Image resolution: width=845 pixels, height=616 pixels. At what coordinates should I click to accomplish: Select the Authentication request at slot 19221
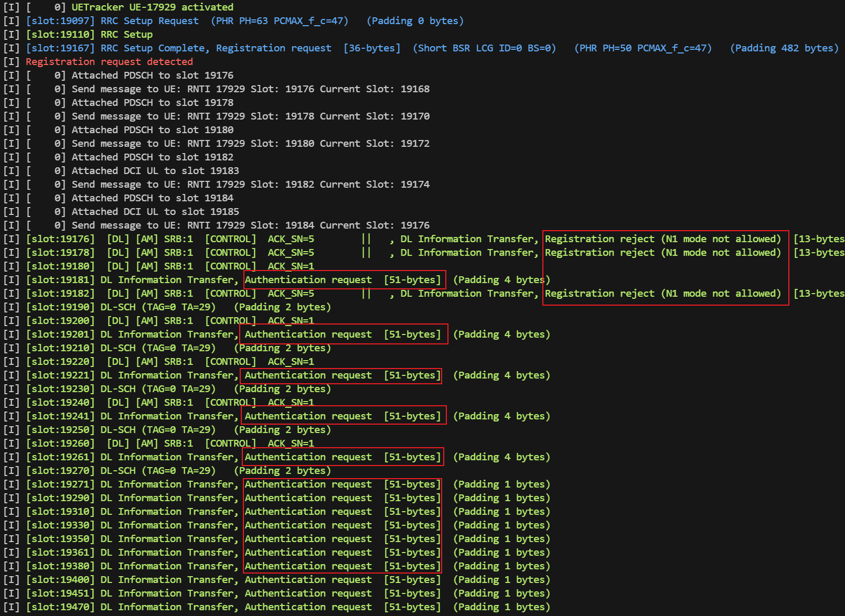click(341, 375)
